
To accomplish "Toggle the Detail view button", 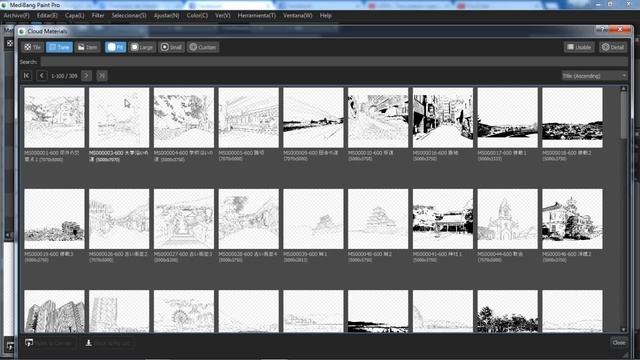I will pyautogui.click(x=613, y=47).
